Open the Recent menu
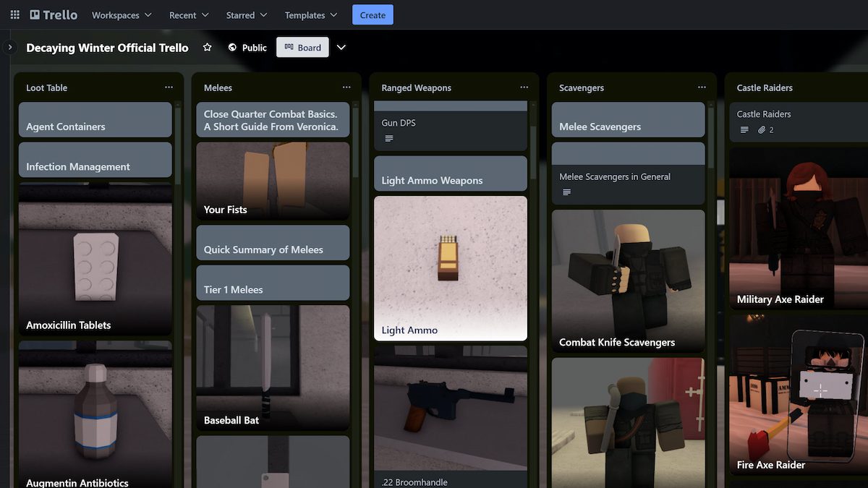The width and height of the screenshot is (868, 488). point(187,14)
